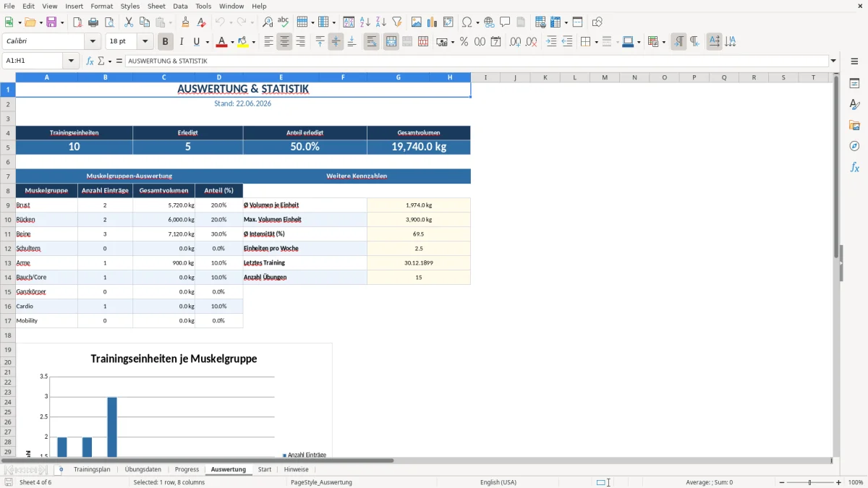Open the Sheet menu
The width and height of the screenshot is (868, 488).
[x=156, y=6]
